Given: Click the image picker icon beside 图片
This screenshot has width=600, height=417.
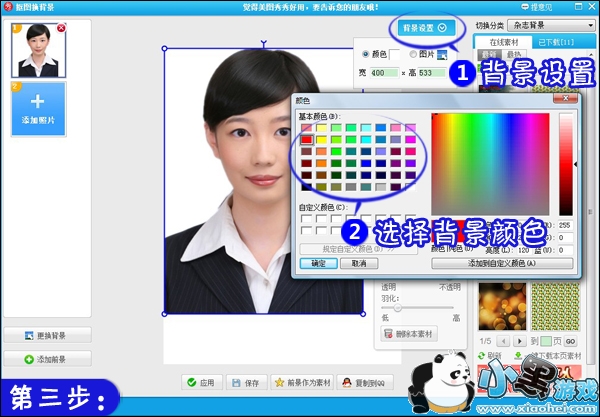Looking at the screenshot, I should 441,54.
